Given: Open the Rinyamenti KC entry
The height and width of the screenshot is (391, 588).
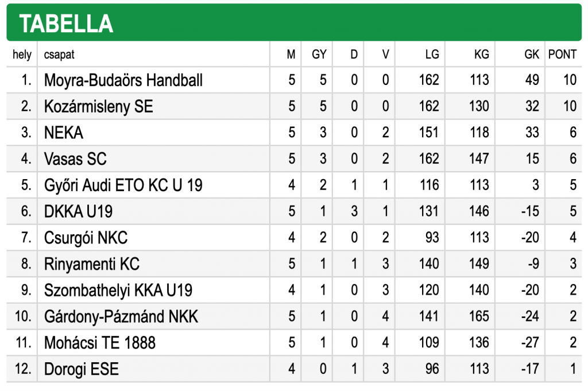Looking at the screenshot, I should pos(91,264).
